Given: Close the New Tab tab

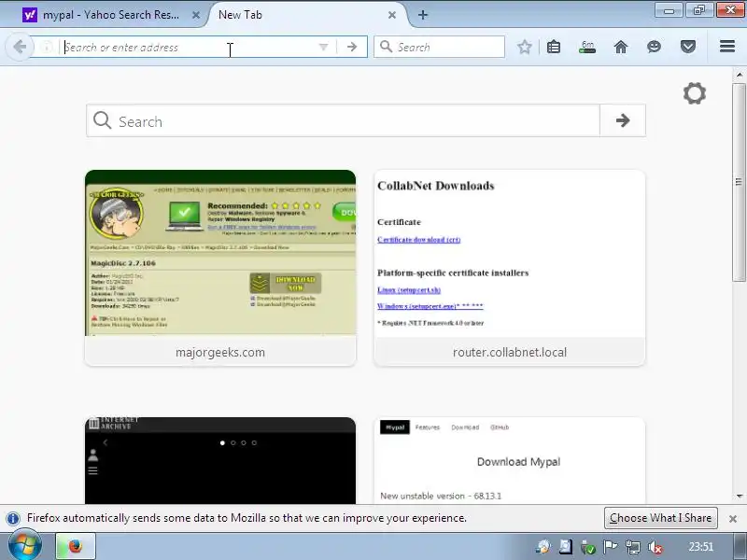Looking at the screenshot, I should pyautogui.click(x=392, y=15).
